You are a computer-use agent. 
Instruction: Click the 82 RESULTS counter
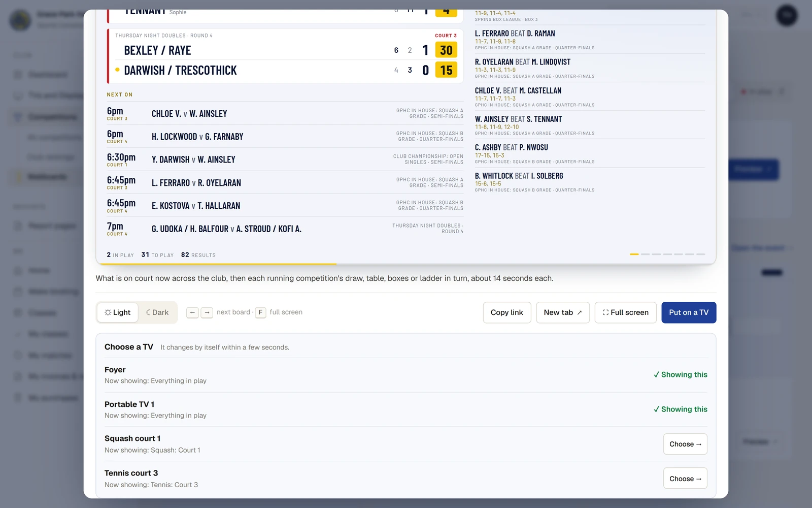pyautogui.click(x=198, y=255)
